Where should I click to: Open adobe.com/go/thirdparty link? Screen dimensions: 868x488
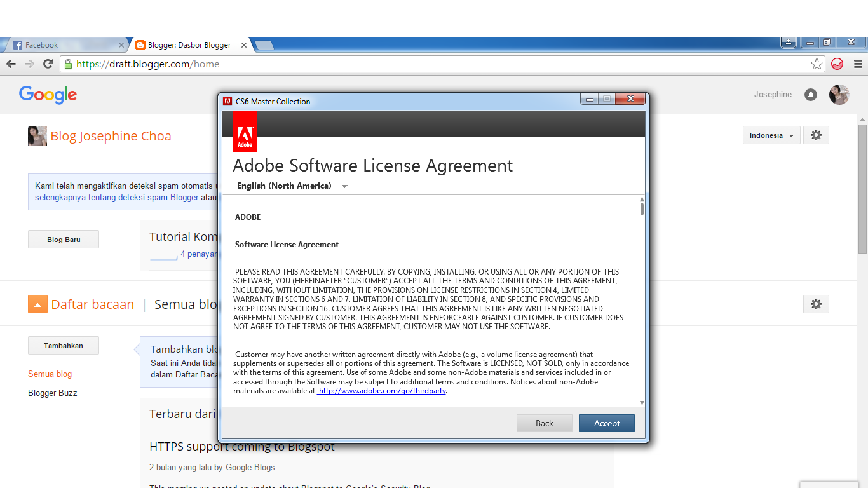[382, 391]
